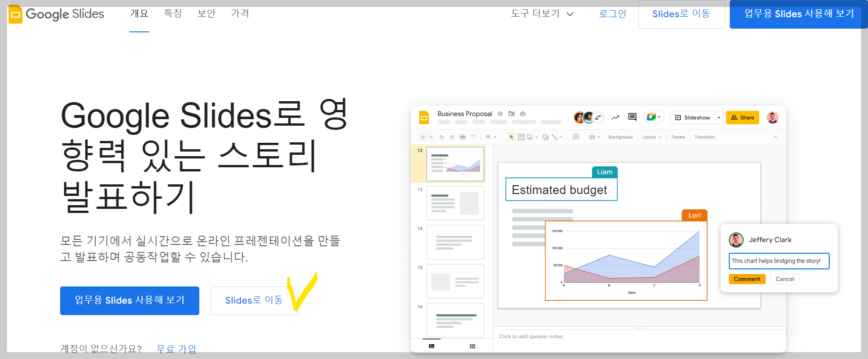Click the redo arrow in toolbar
Viewport: 868px width, 359px height.
click(452, 137)
